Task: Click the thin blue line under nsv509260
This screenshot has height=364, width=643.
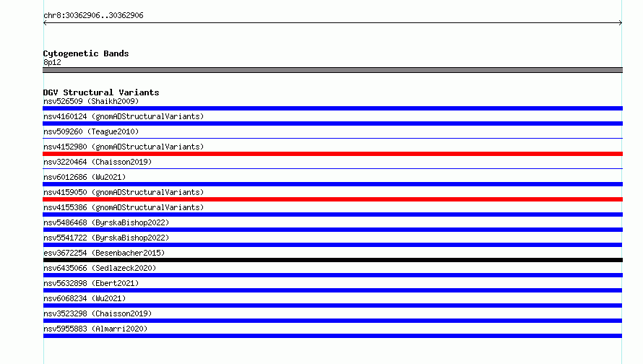Action: tap(332, 139)
